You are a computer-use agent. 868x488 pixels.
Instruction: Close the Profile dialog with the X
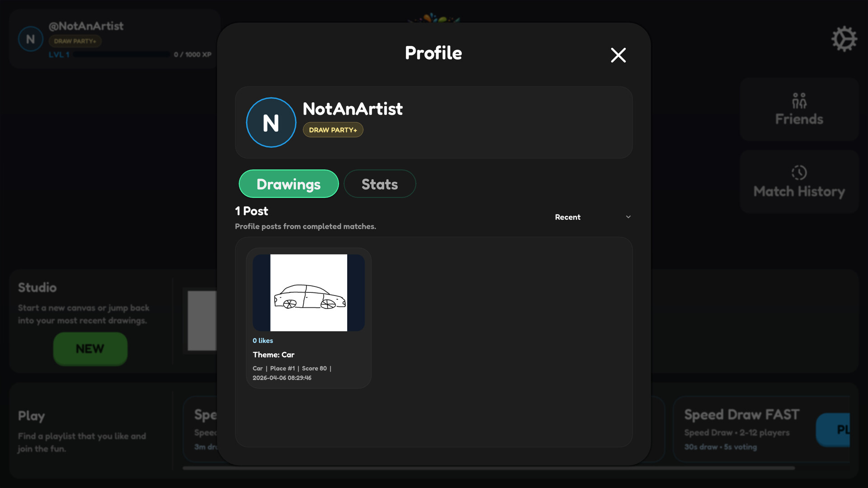(x=618, y=55)
